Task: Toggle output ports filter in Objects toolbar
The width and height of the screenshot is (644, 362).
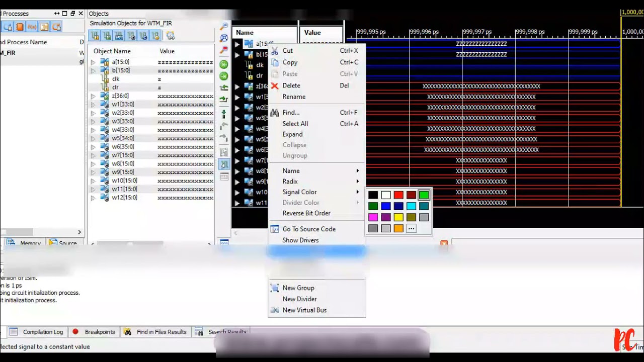Action: 107,36
